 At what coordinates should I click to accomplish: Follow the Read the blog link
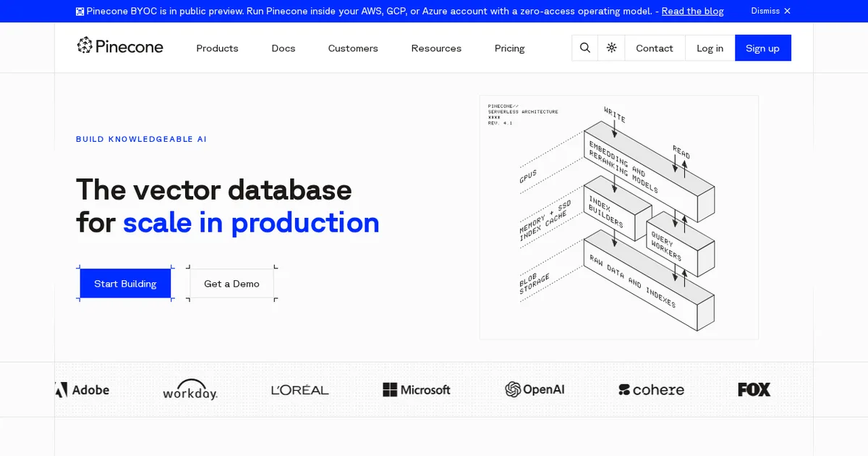[692, 11]
